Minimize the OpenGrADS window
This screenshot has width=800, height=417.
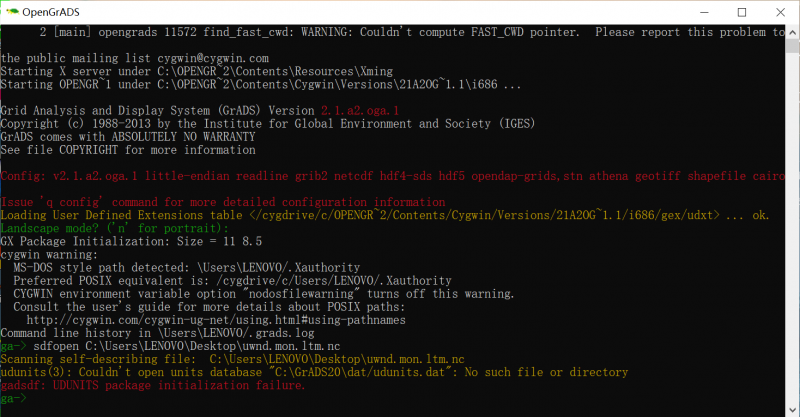point(704,12)
